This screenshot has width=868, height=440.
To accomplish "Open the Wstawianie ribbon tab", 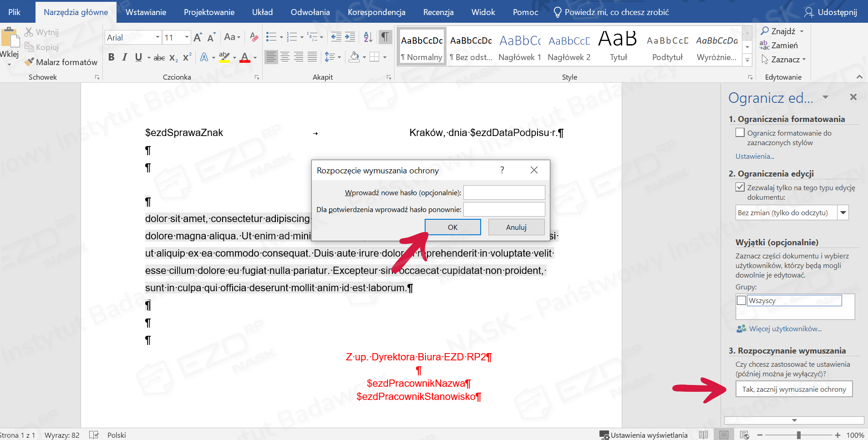I will click(x=146, y=12).
